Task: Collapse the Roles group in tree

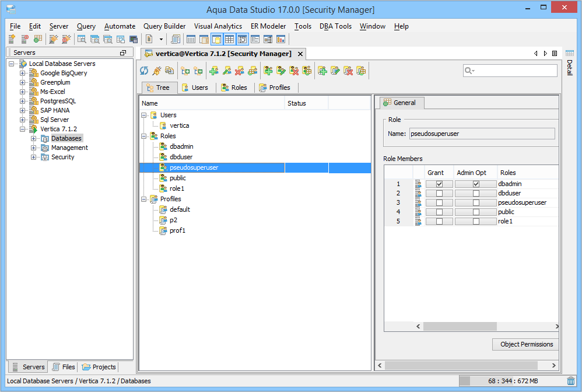Action: tap(144, 136)
